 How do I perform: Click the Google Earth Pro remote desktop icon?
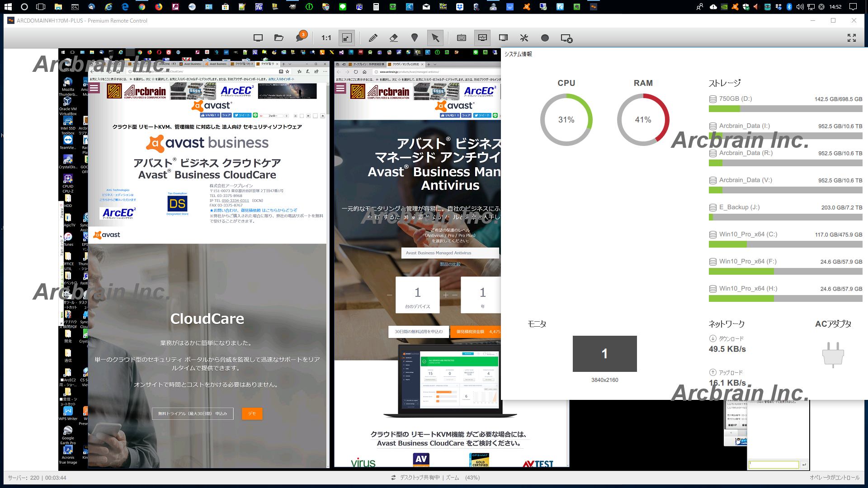pyautogui.click(x=68, y=435)
